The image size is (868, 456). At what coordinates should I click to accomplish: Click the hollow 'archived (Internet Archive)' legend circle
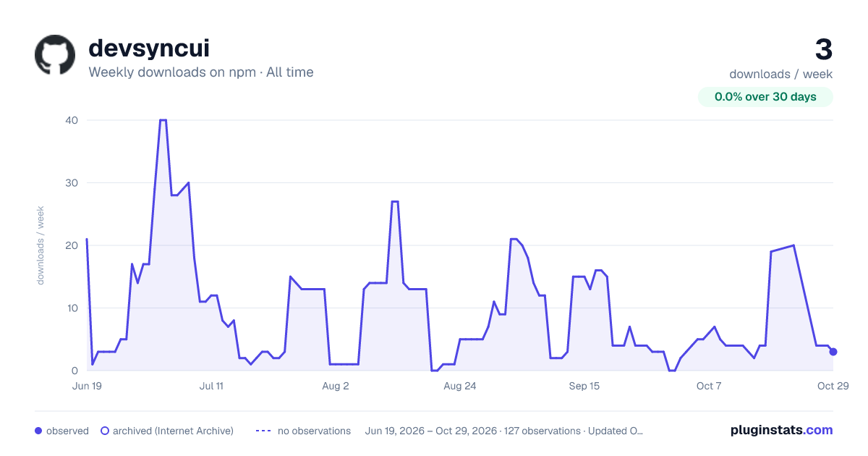coord(105,431)
